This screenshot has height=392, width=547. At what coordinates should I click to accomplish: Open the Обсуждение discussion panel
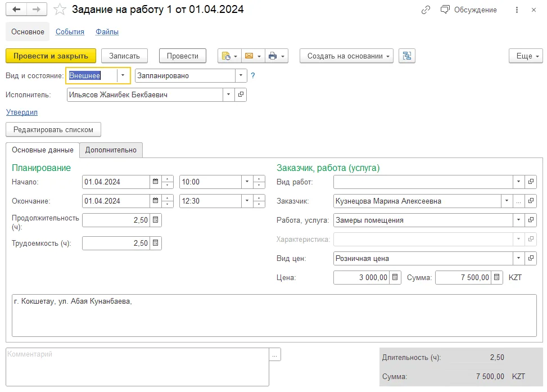pos(468,10)
